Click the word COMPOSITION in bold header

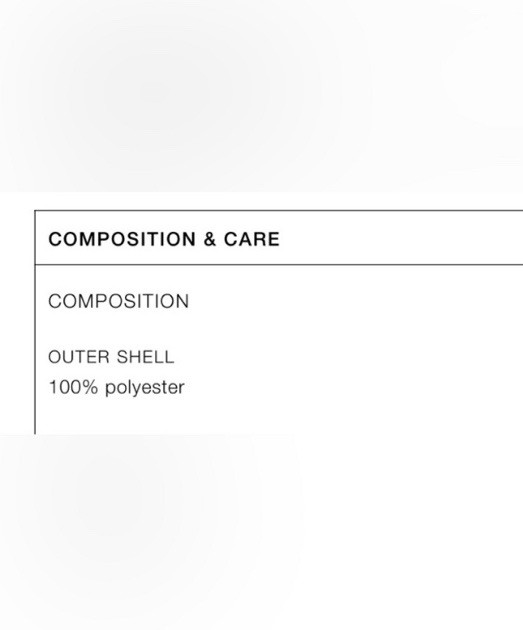[122, 239]
